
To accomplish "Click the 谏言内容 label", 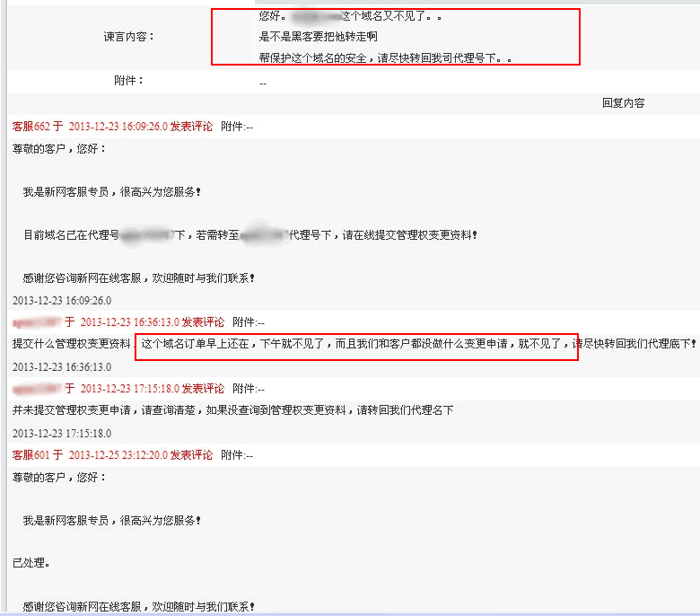I will 128,37.
